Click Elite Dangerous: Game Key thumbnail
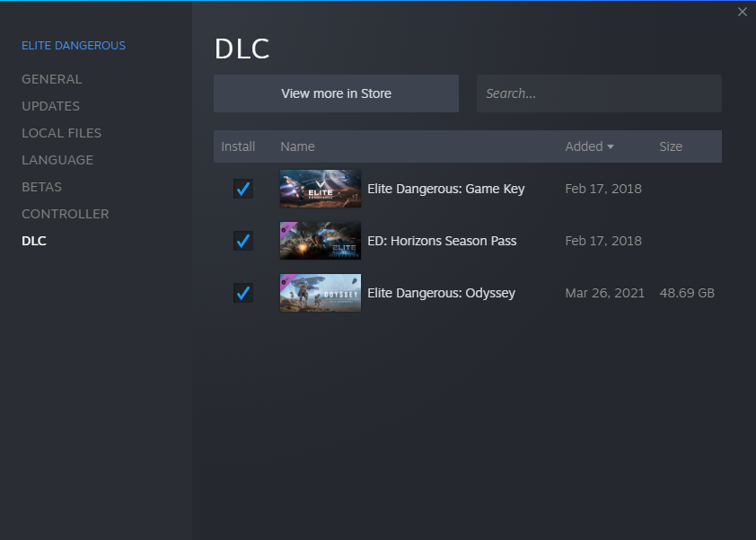This screenshot has height=540, width=756. click(321, 189)
